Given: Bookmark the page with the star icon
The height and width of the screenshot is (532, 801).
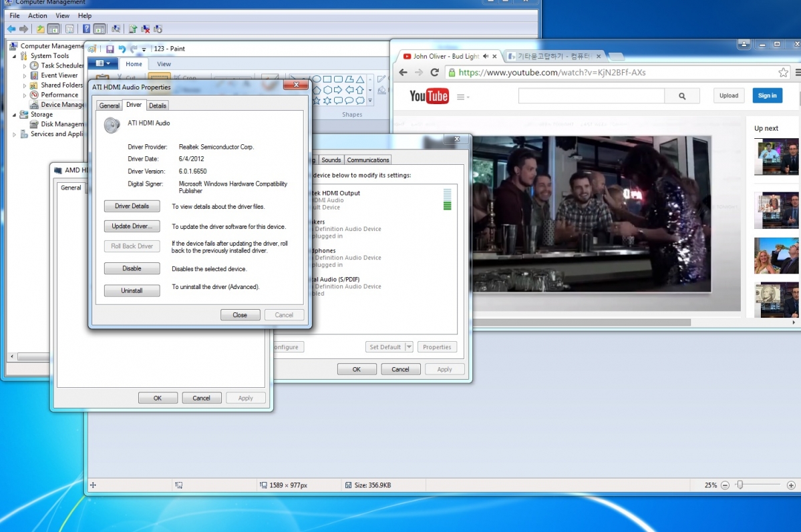Looking at the screenshot, I should point(783,73).
